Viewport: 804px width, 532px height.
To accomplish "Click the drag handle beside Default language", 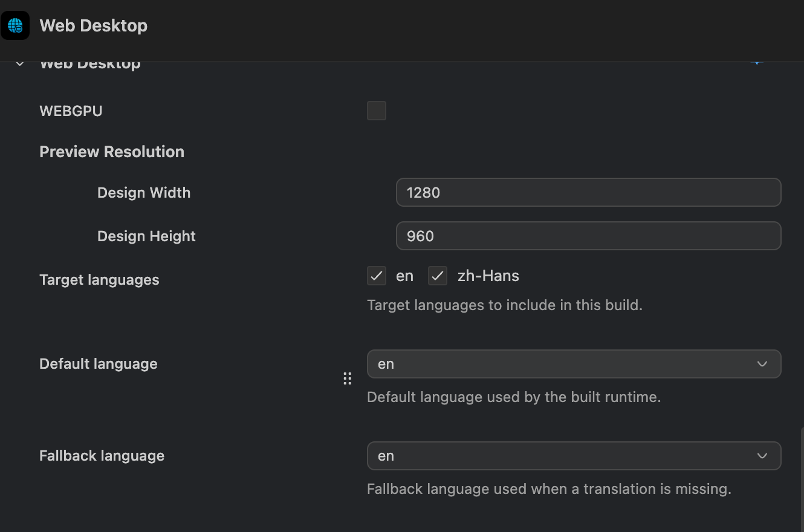I will pyautogui.click(x=347, y=379).
